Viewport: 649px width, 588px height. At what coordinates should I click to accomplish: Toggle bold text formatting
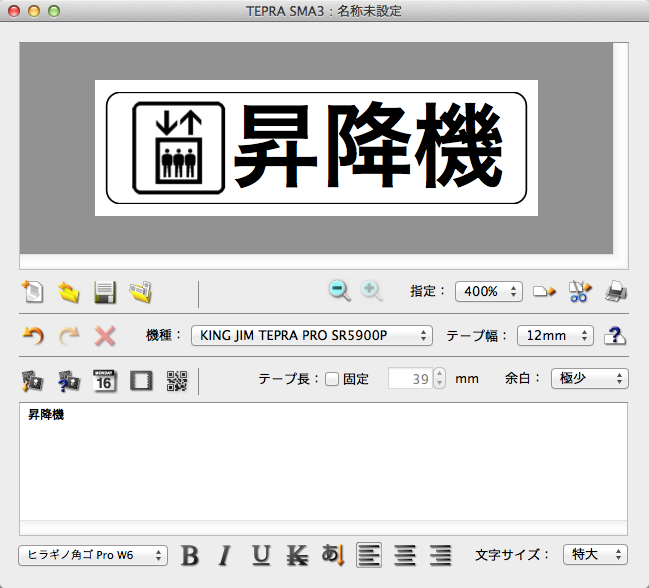(x=190, y=555)
